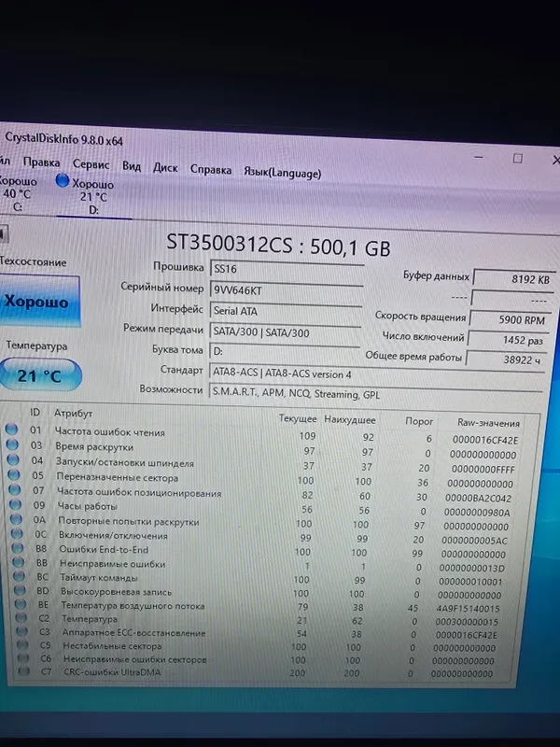The width and height of the screenshot is (560, 747).
Task: Click the Наихудшее column header
Action: coord(350,420)
